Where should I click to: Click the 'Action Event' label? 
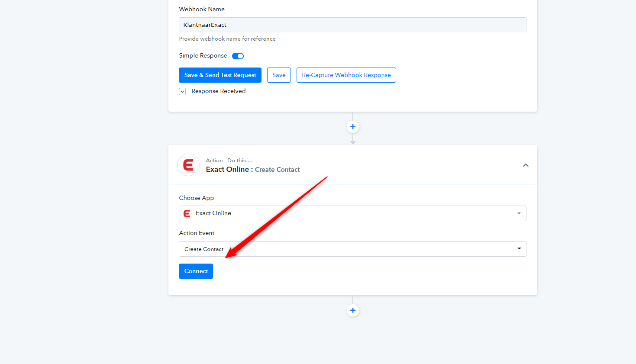tap(197, 233)
